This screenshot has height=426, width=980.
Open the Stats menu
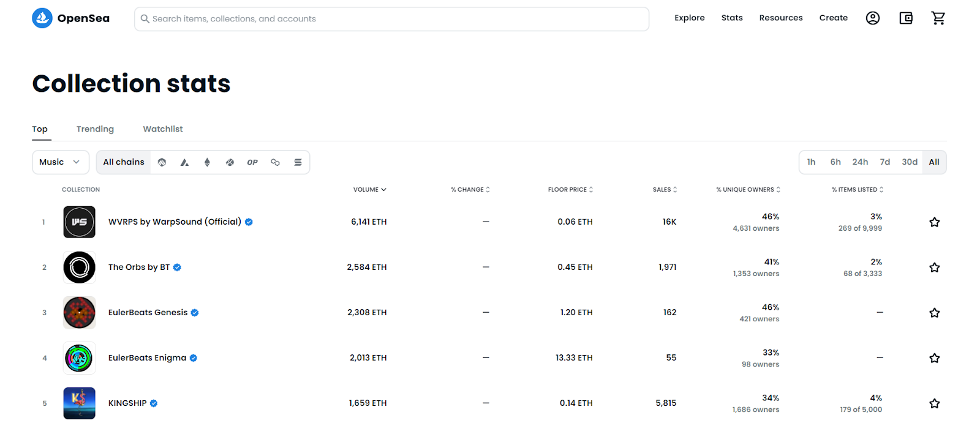click(x=732, y=18)
